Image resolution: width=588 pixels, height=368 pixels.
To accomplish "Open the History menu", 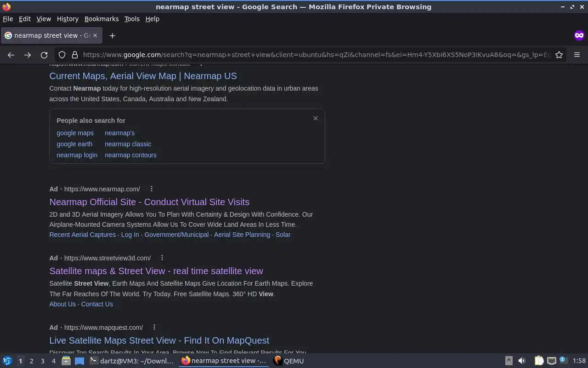I will coord(68,19).
